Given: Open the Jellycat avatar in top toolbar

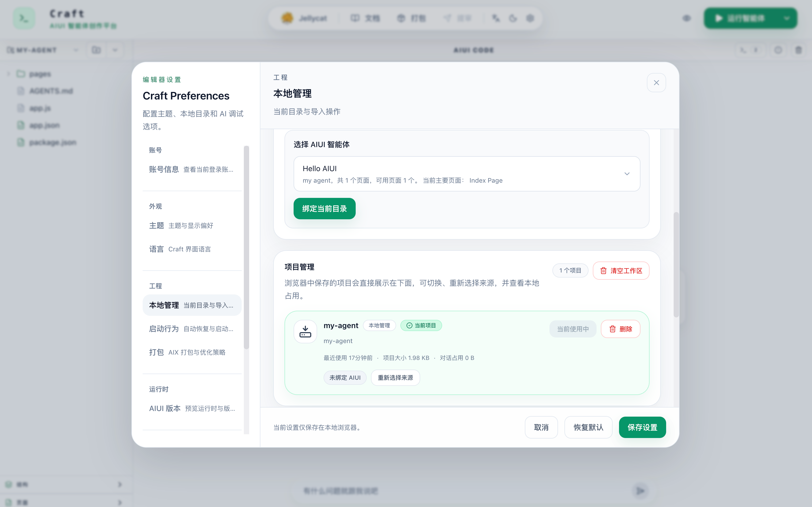Looking at the screenshot, I should [287, 18].
